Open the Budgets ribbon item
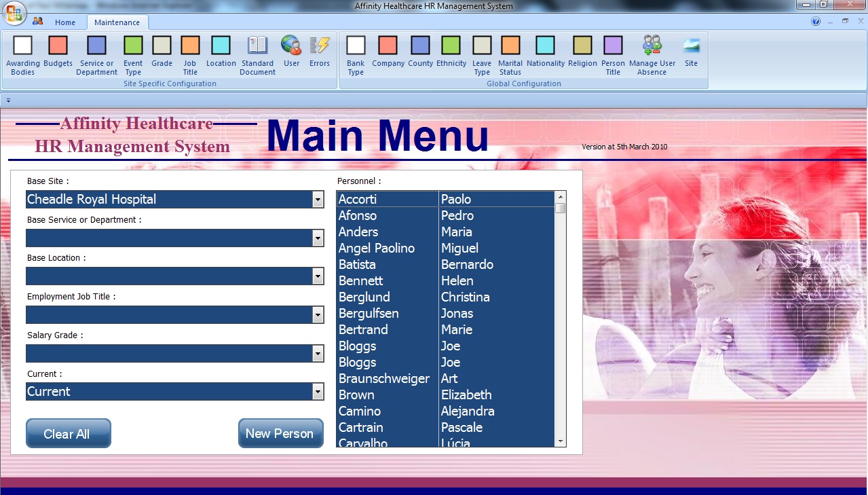This screenshot has height=495, width=868. [x=58, y=52]
